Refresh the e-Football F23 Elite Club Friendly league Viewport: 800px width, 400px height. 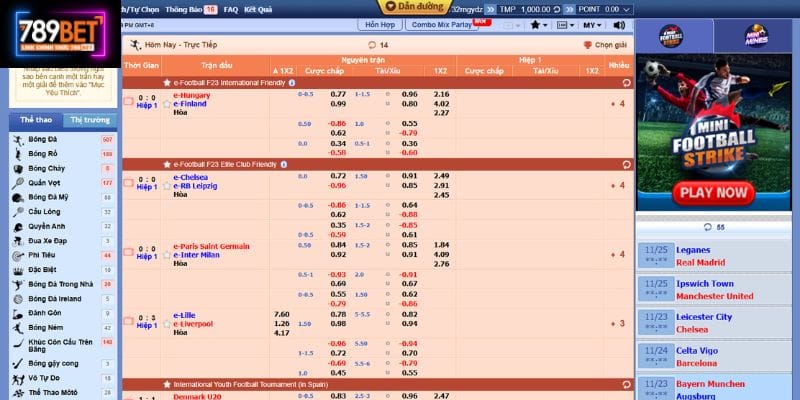627,164
